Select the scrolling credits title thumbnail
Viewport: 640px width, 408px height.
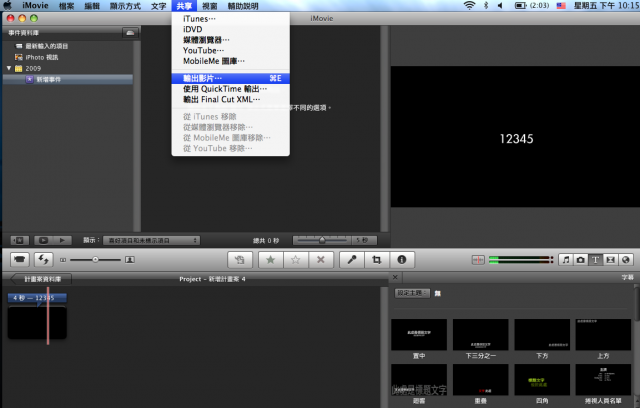(603, 380)
